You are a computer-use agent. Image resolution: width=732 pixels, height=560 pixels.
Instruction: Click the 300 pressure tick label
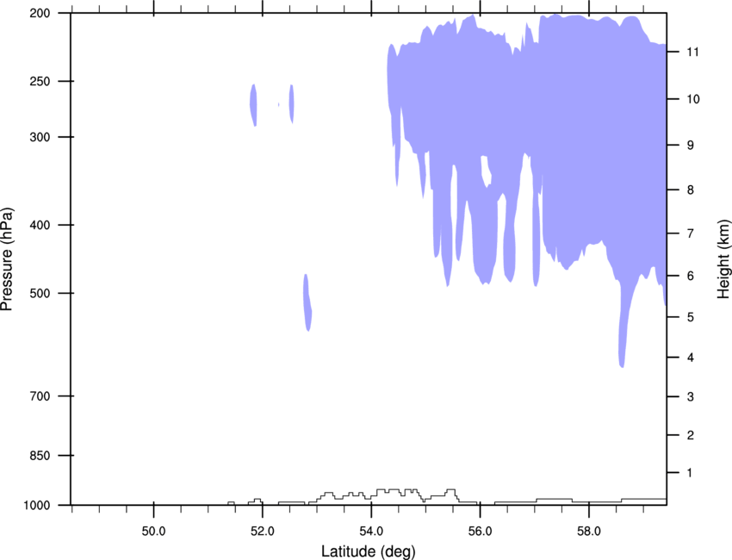[40, 137]
